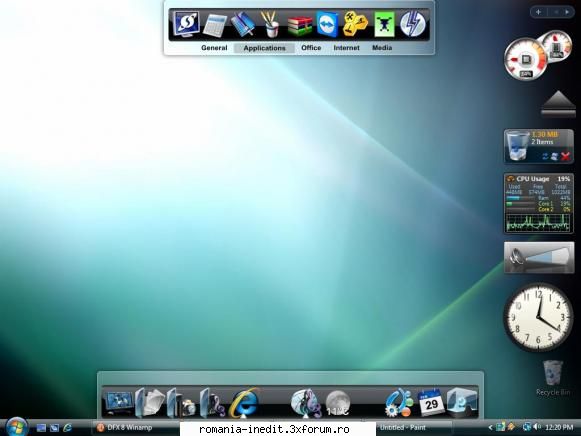581x436 pixels.
Task: Click the Ram usage bar in CPU gadget
Action: tap(520, 198)
